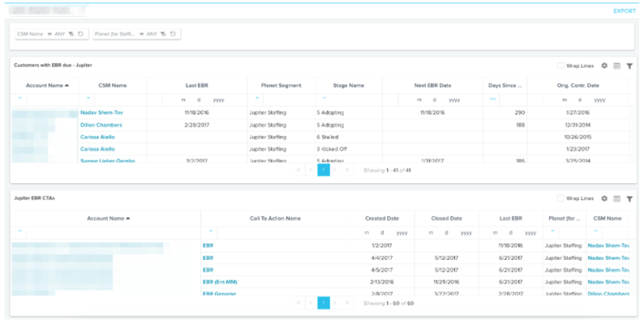Click Last EBR date filter in Customers with EBR due
This screenshot has height=320, width=644.
pyautogui.click(x=204, y=100)
